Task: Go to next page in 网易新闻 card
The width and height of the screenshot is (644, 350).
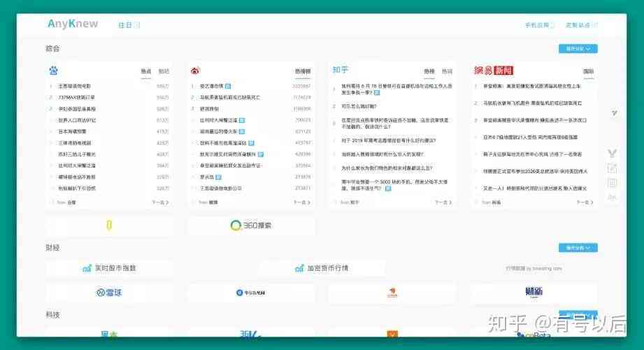Action: click(x=585, y=202)
